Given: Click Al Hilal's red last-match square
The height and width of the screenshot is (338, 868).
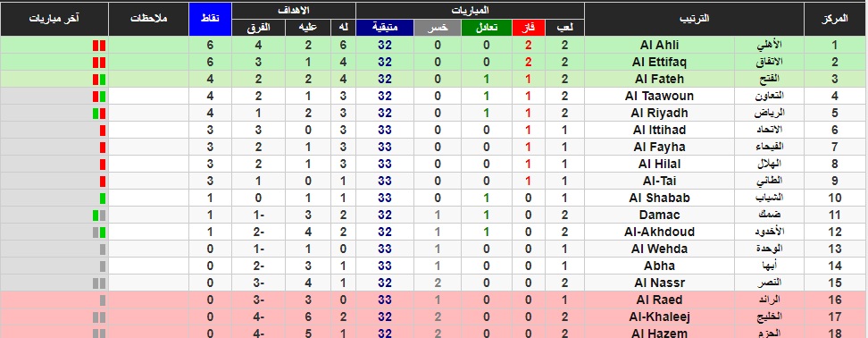Looking at the screenshot, I should pos(103,164).
